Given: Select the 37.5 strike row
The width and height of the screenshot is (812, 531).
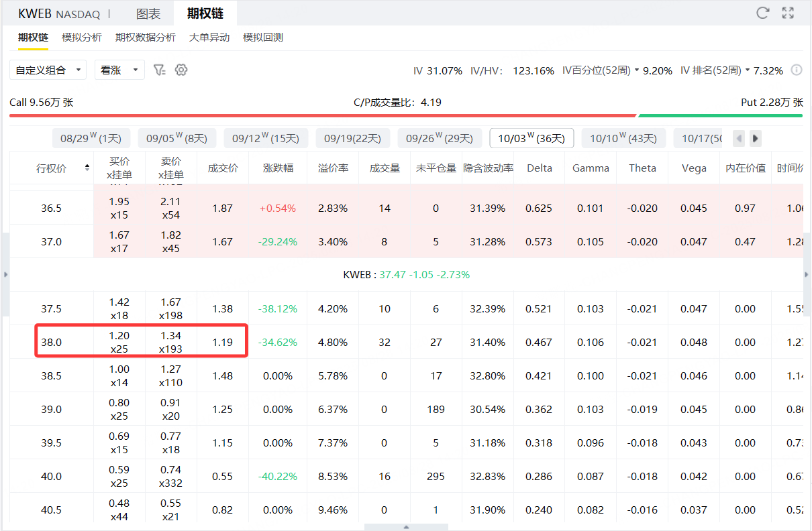Looking at the screenshot, I should pos(406,308).
